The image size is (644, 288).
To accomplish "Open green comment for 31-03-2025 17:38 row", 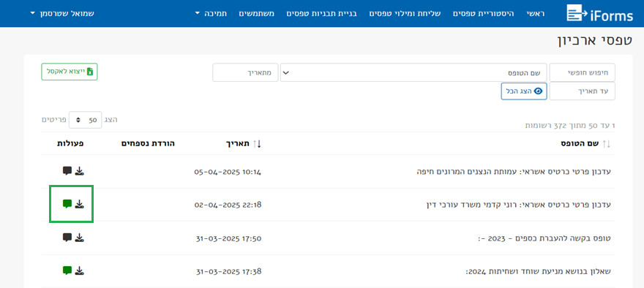I will [67, 270].
